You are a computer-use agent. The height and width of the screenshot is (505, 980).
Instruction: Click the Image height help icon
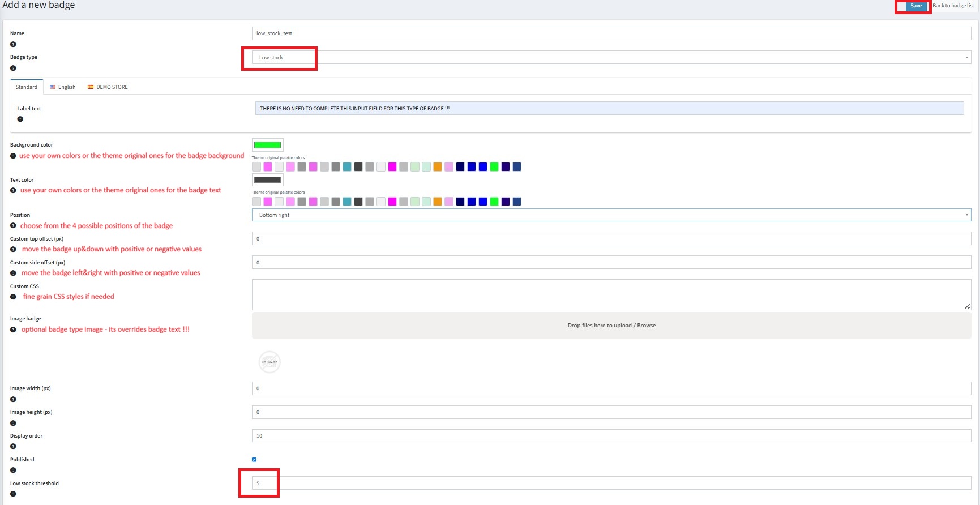(13, 423)
